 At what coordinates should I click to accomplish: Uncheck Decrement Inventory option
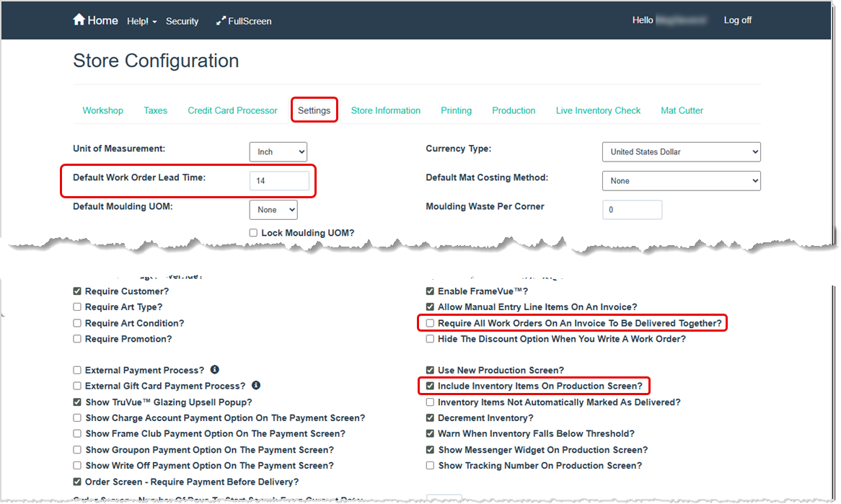click(430, 417)
